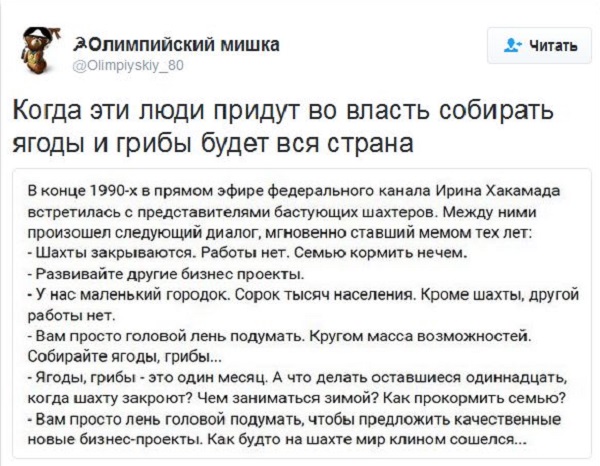Click tweet line 'ягоды и грибы будет вся страна'
The width and height of the screenshot is (600, 466).
tap(213, 143)
